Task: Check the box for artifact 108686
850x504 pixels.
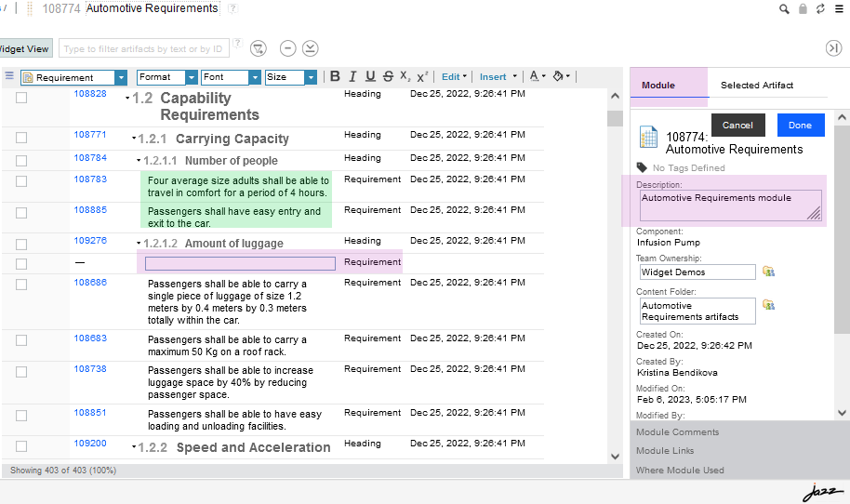Action: (21, 283)
